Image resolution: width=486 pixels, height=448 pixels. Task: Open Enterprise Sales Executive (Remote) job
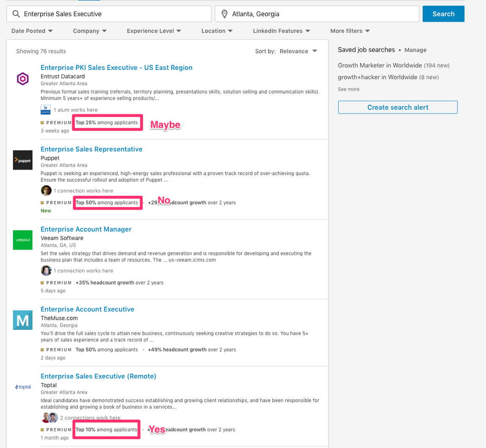click(99, 376)
